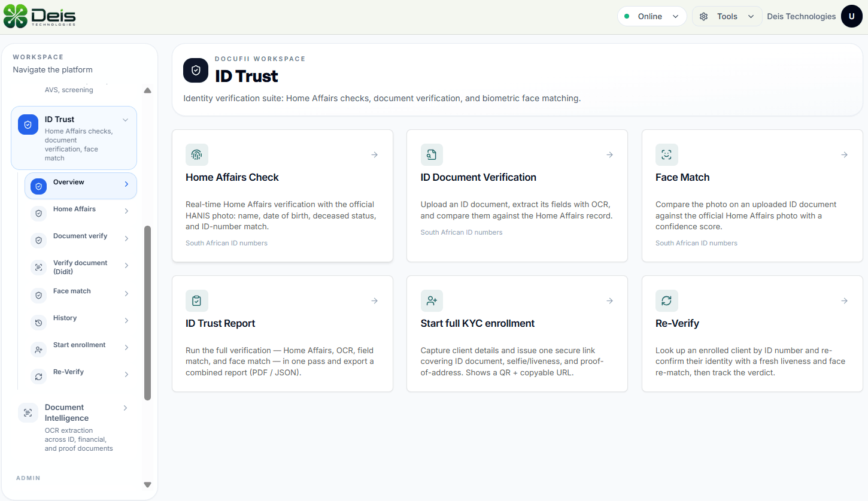The image size is (868, 501).
Task: Click the sidebar scroll down arrow
Action: tap(148, 485)
